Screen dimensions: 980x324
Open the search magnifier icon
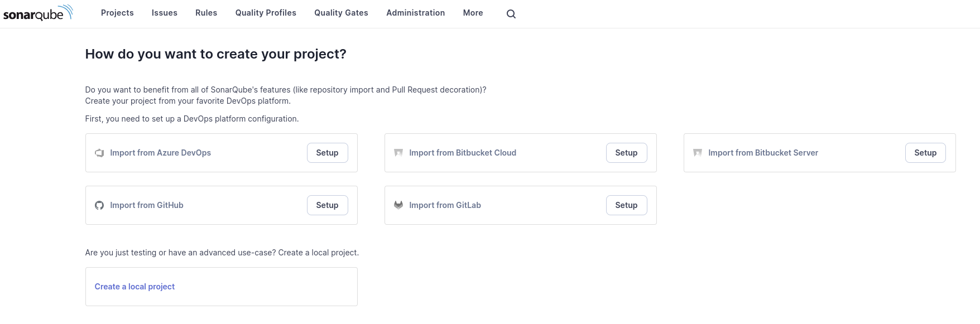(x=511, y=14)
